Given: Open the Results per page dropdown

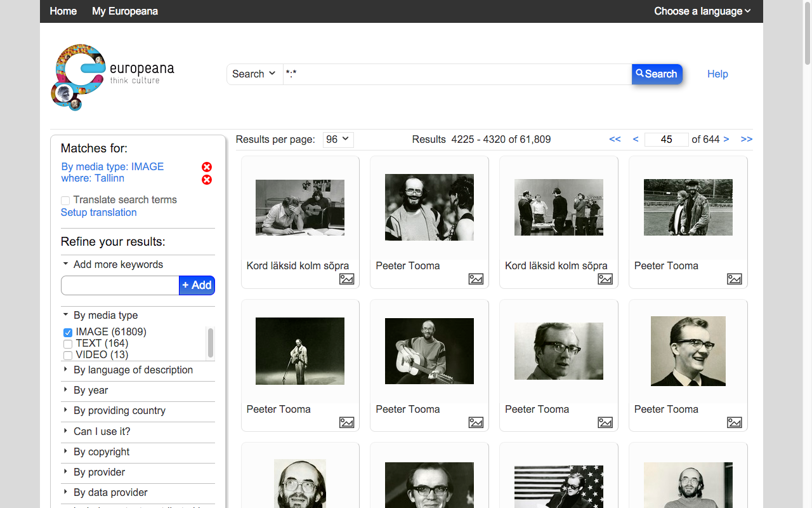Looking at the screenshot, I should click(338, 140).
